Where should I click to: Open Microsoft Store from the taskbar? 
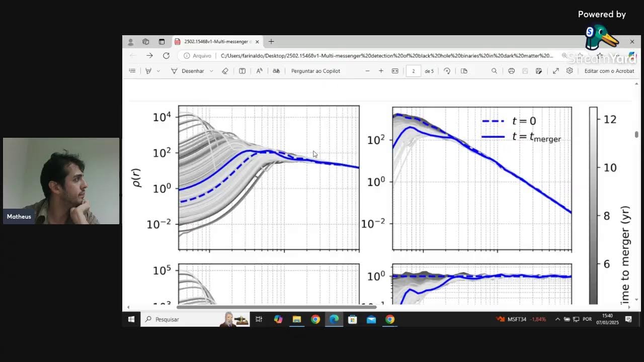click(x=353, y=319)
